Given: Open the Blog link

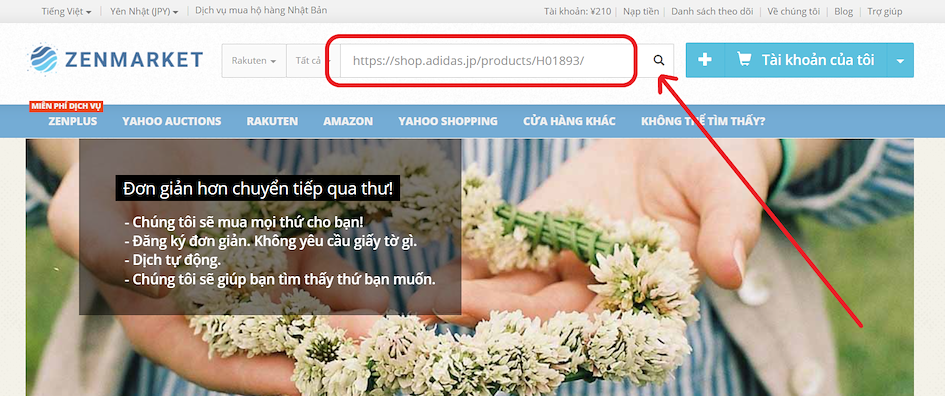Looking at the screenshot, I should tap(844, 11).
